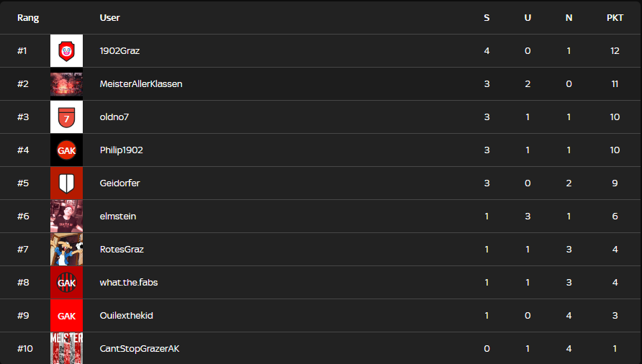Click the User column header
642x364 pixels.
click(x=109, y=18)
